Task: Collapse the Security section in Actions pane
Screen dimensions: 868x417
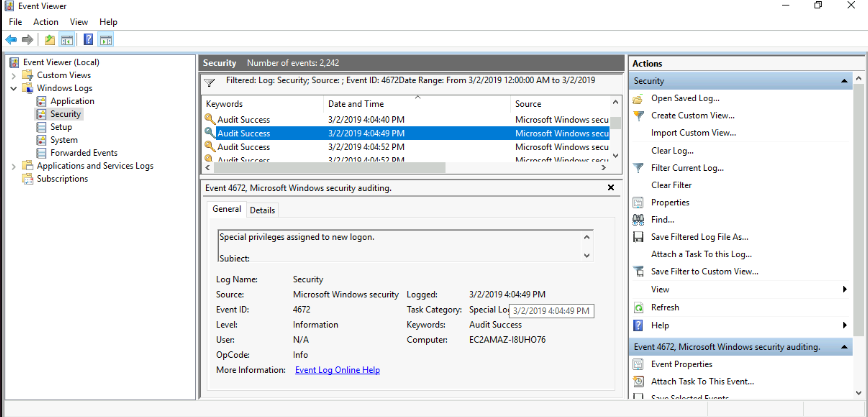Action: click(844, 81)
